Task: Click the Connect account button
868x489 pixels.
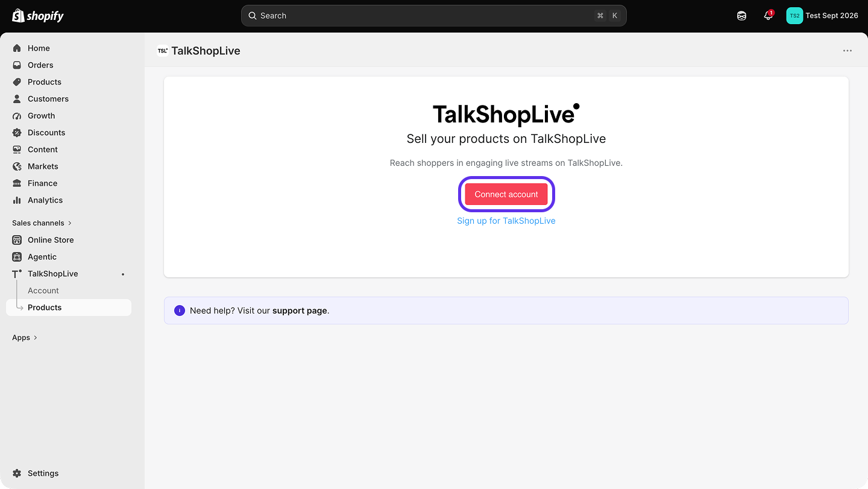Action: tap(506, 194)
